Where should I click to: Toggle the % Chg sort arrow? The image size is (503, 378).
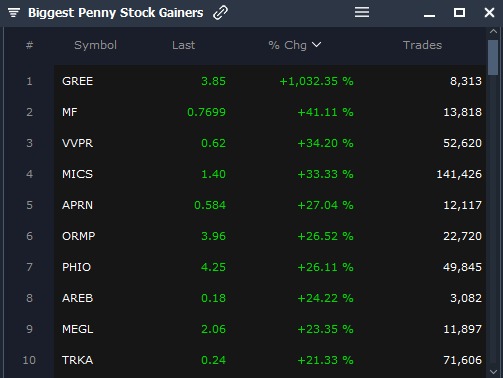tap(316, 45)
